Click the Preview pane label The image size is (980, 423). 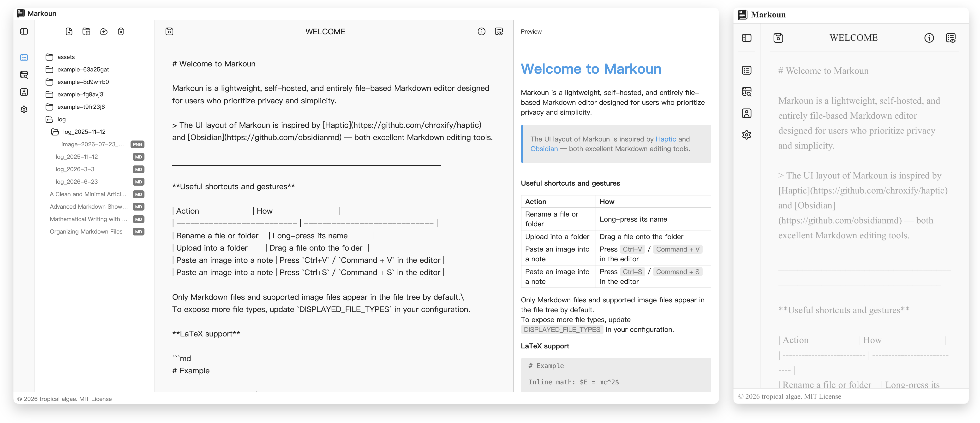531,32
